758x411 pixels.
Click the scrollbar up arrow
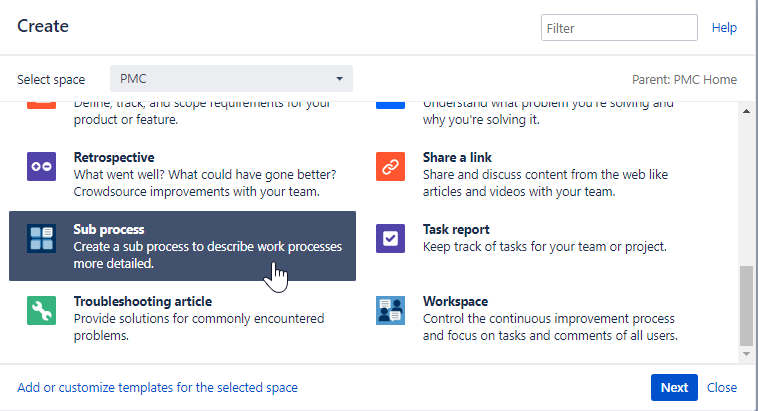coord(746,111)
